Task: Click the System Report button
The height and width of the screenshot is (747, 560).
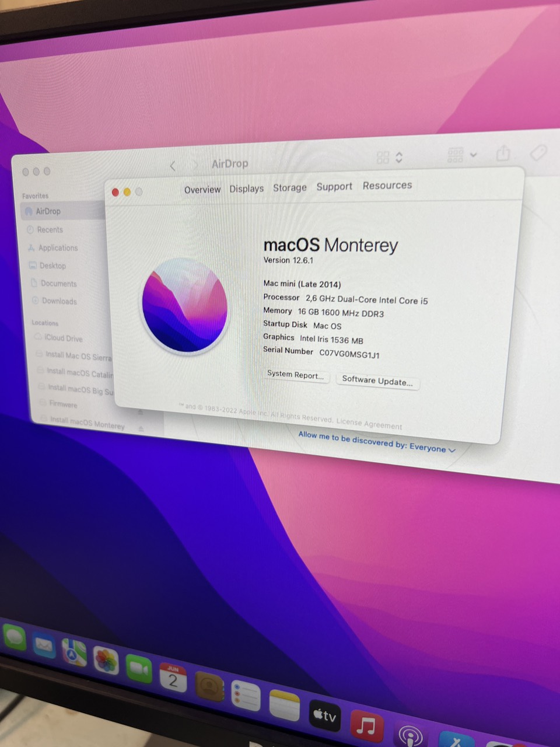Action: (x=296, y=375)
